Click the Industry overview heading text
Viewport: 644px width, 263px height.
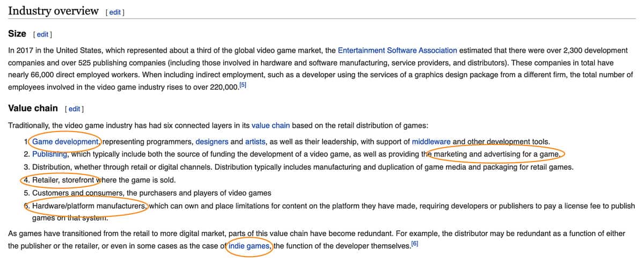click(x=54, y=11)
